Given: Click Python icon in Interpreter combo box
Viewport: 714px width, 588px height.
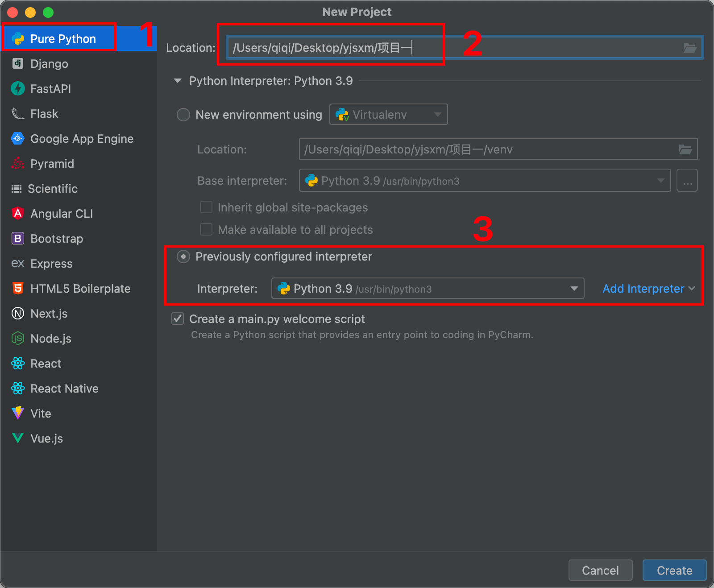Looking at the screenshot, I should tap(284, 288).
